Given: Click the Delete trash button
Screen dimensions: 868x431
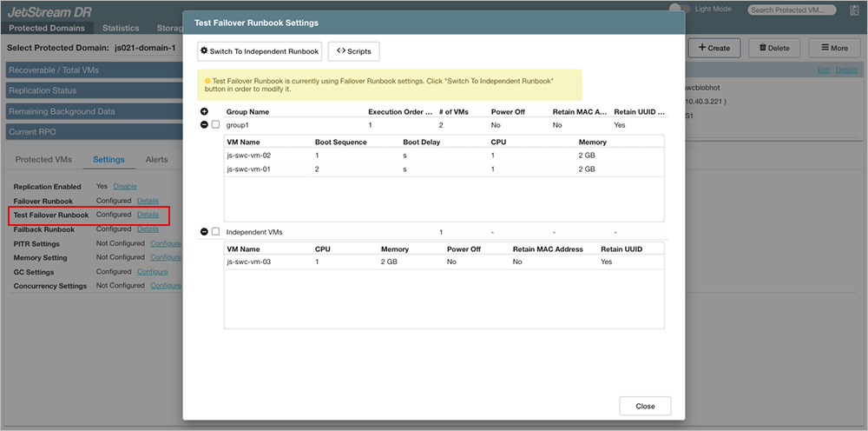Looking at the screenshot, I should 773,48.
